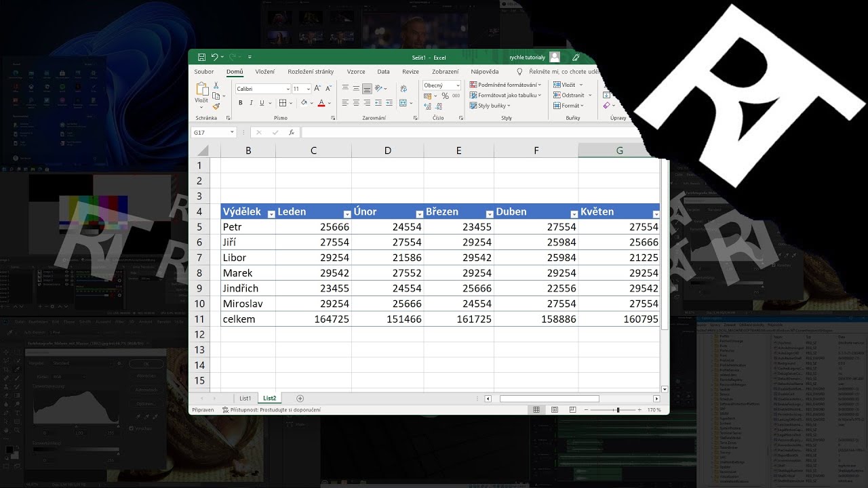Decrease font size with smaller A icon
This screenshot has width=868, height=488.
(x=329, y=88)
